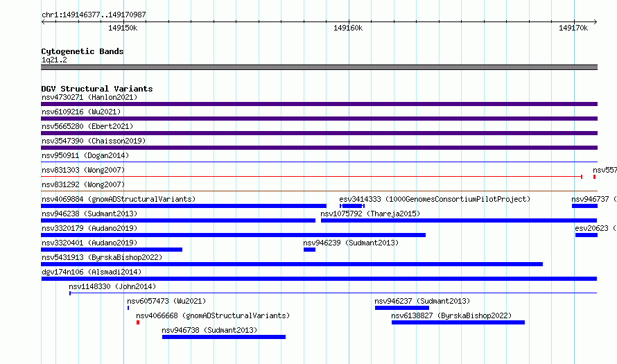617x364 pixels.
Task: Click the nsv1075792 (Thareja2015) label
Action: [370, 214]
